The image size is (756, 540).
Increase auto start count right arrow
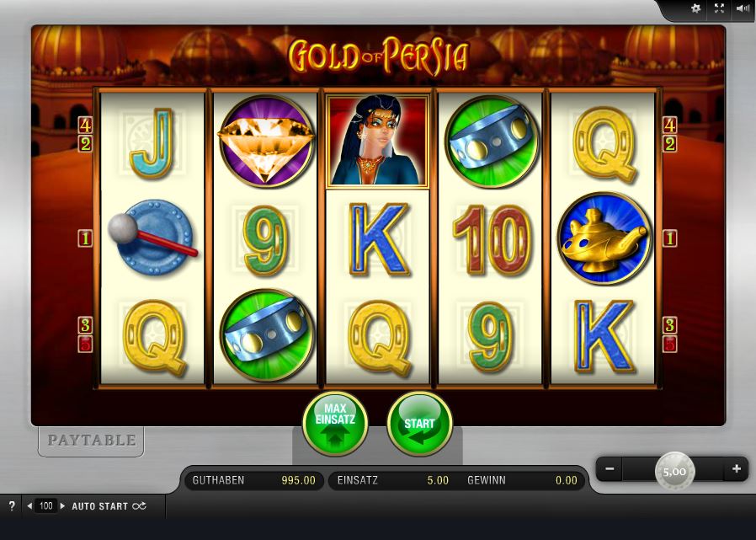pos(62,506)
